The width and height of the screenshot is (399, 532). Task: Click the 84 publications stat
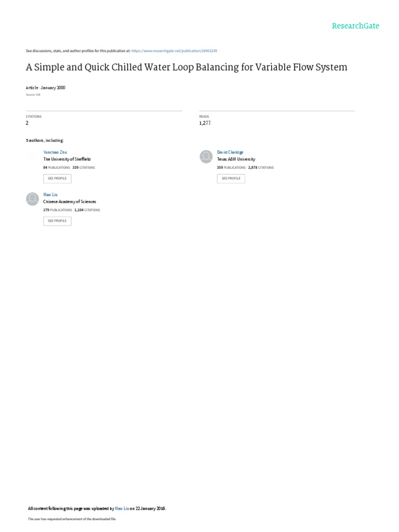[56, 168]
